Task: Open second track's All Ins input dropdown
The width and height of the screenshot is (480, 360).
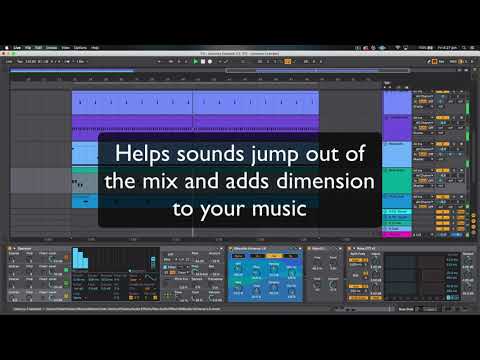Action: pos(424,118)
